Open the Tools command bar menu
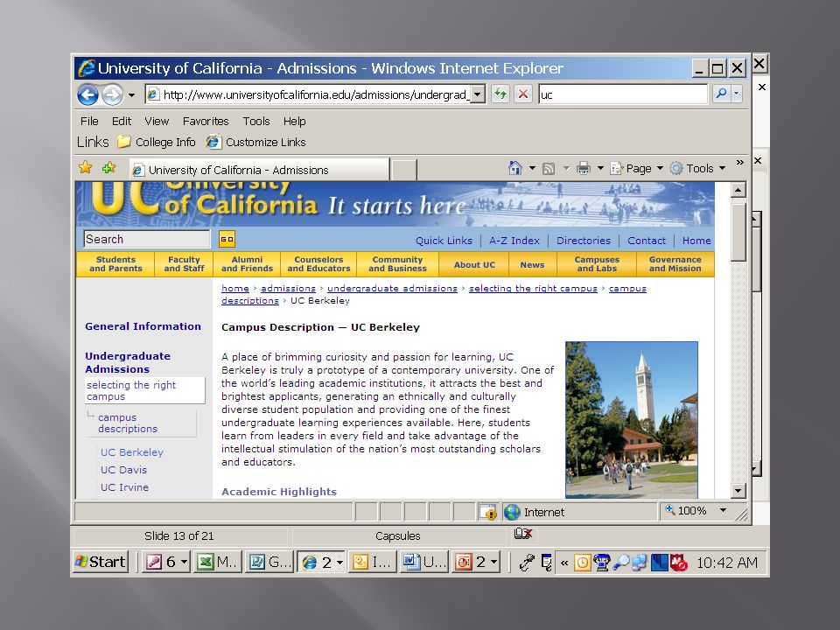840x630 pixels. pyautogui.click(x=698, y=168)
